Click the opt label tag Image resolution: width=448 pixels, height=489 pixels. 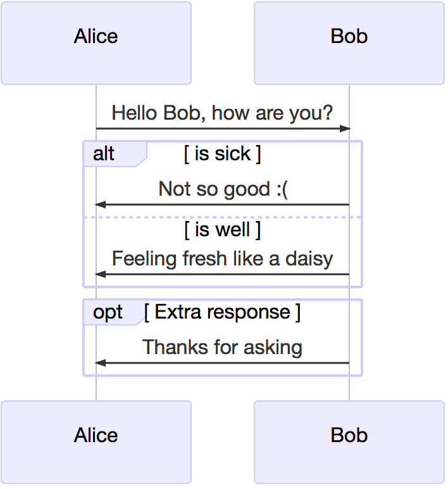coord(115,312)
